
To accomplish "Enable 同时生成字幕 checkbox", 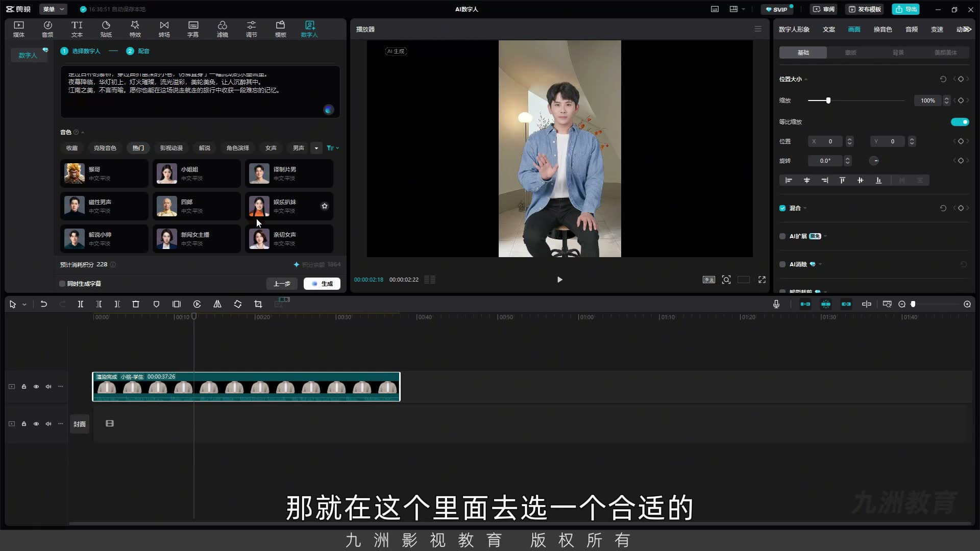I will click(62, 284).
